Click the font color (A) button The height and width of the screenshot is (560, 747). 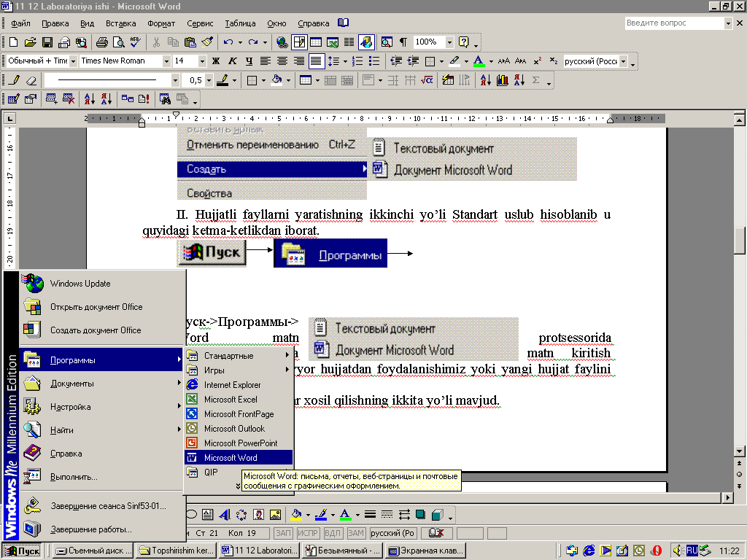coord(478,61)
